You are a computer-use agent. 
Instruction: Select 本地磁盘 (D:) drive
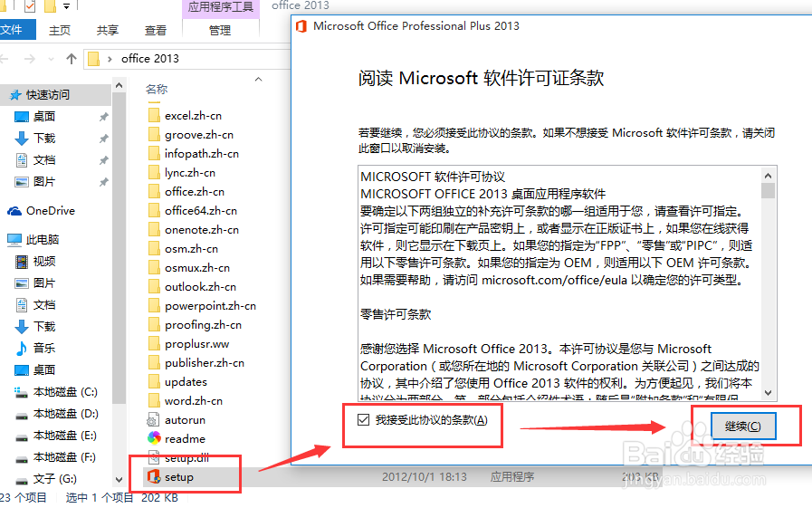(66, 414)
